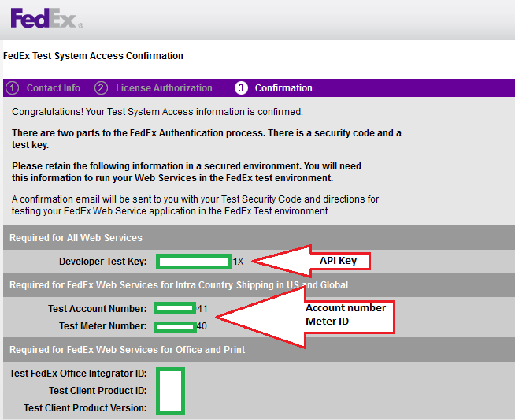Image resolution: width=515 pixels, height=420 pixels.
Task: Click the FedEx logo
Action: (46, 18)
